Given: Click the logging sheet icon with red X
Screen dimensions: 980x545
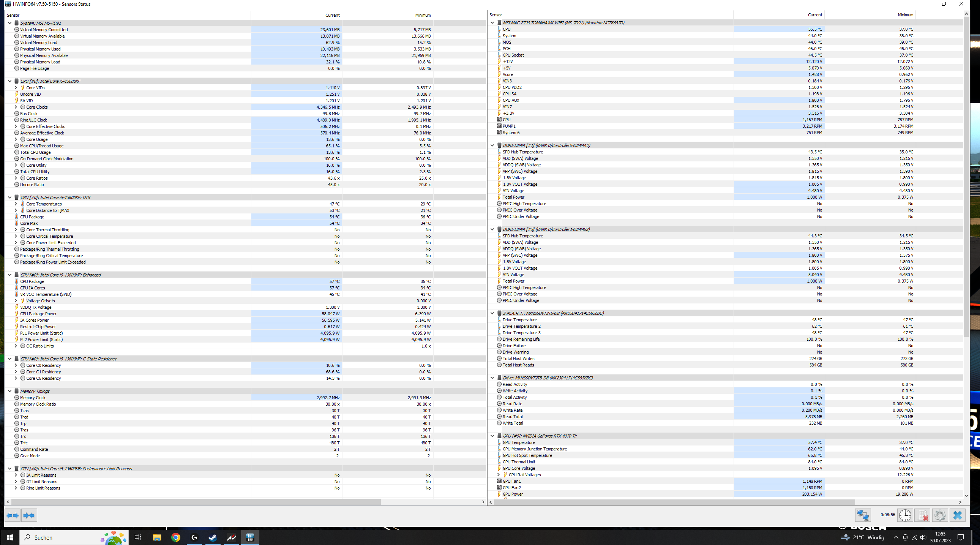Looking at the screenshot, I should pos(923,515).
